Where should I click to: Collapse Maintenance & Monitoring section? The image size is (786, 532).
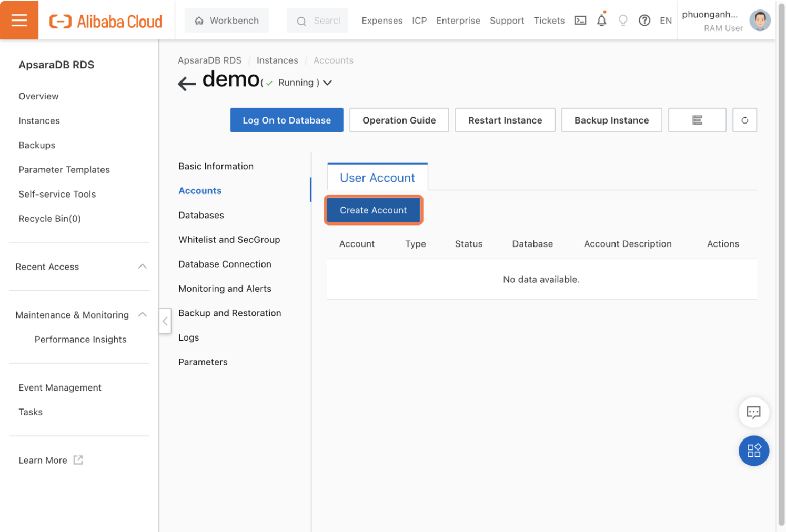tap(143, 314)
